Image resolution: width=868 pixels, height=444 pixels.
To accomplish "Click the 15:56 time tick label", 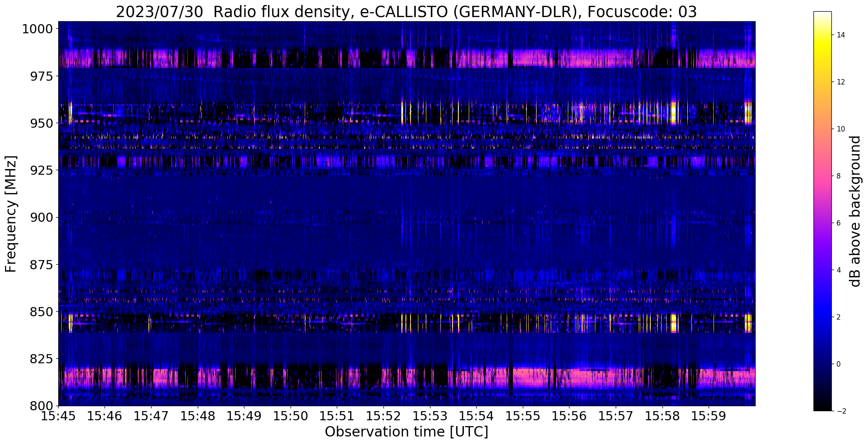I will click(570, 416).
